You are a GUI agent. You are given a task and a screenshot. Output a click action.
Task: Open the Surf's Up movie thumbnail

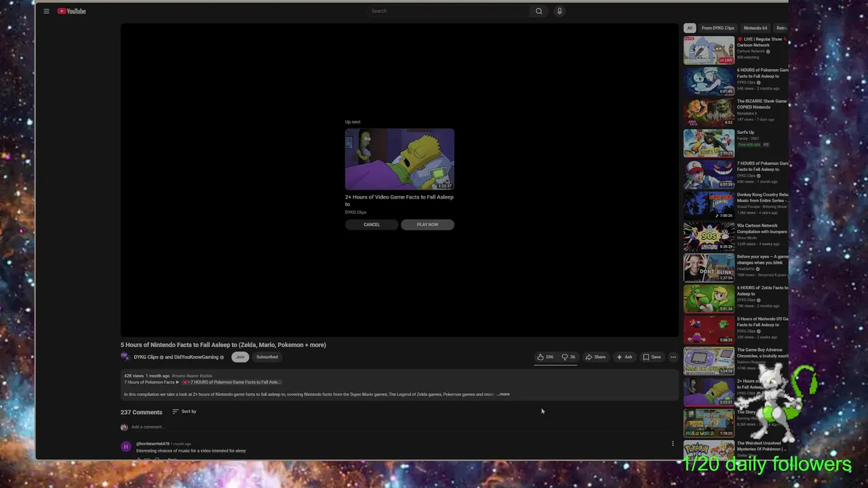[709, 144]
